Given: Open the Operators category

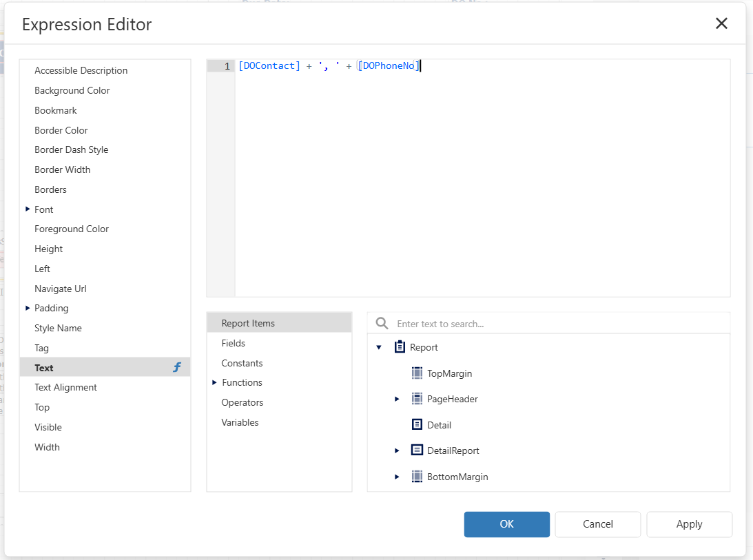Looking at the screenshot, I should (x=242, y=402).
